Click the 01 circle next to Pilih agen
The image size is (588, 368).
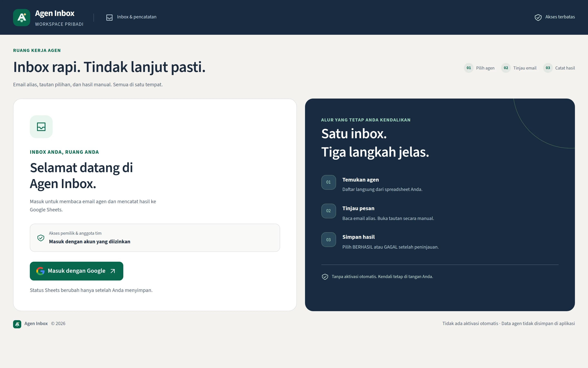(x=468, y=68)
